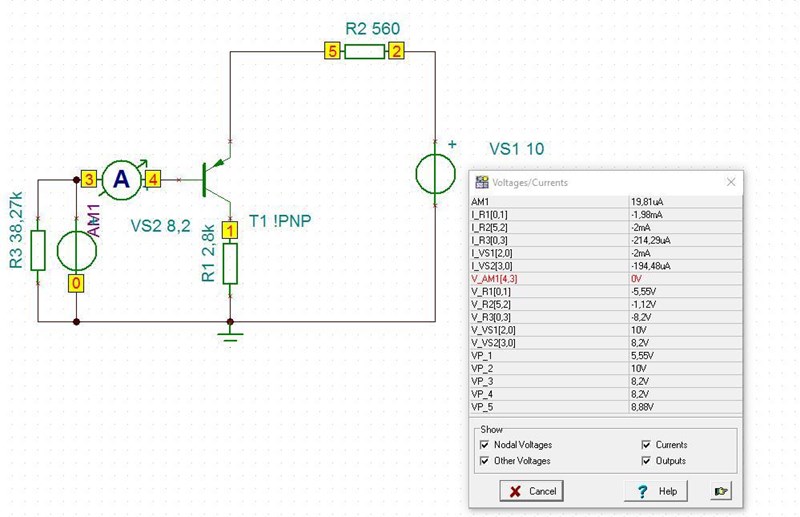Click resistor R1 component body
Image resolution: width=800 pixels, height=517 pixels.
click(231, 262)
